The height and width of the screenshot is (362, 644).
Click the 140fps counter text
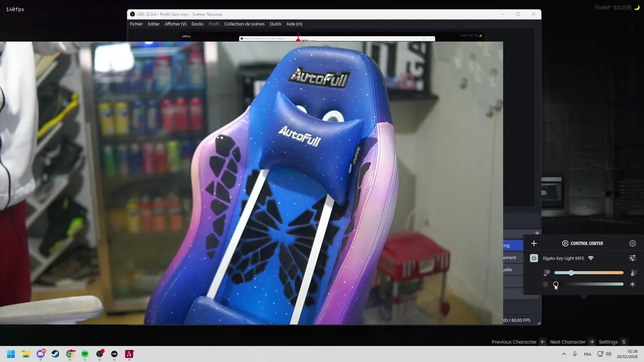[15, 10]
